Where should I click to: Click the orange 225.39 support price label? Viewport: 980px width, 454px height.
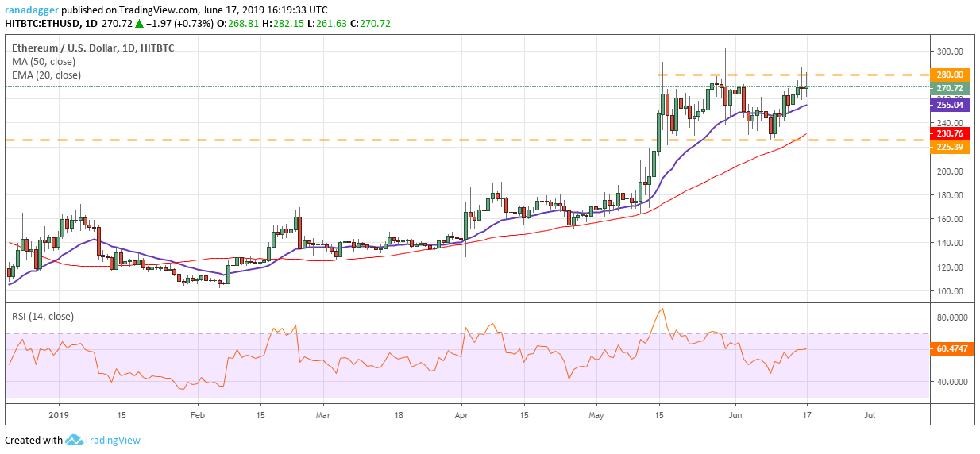(951, 147)
